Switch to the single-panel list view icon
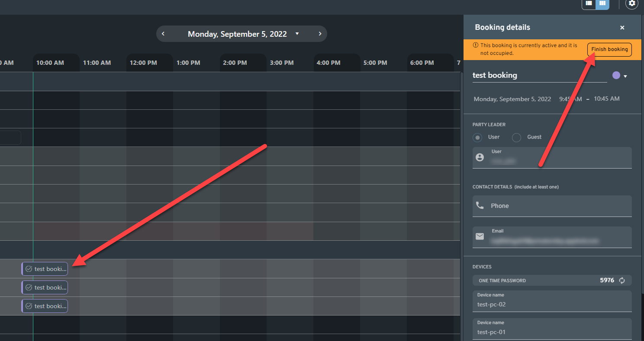 pyautogui.click(x=589, y=3)
